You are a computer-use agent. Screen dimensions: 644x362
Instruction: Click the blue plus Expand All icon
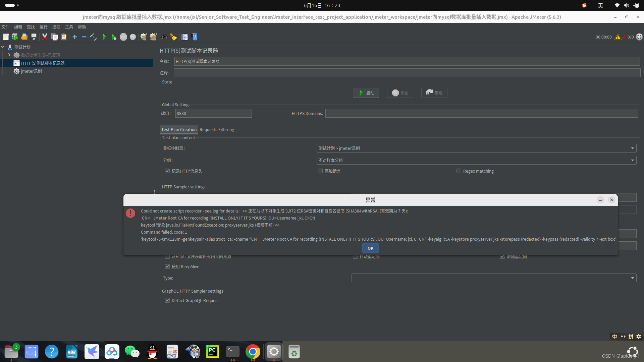tap(75, 37)
